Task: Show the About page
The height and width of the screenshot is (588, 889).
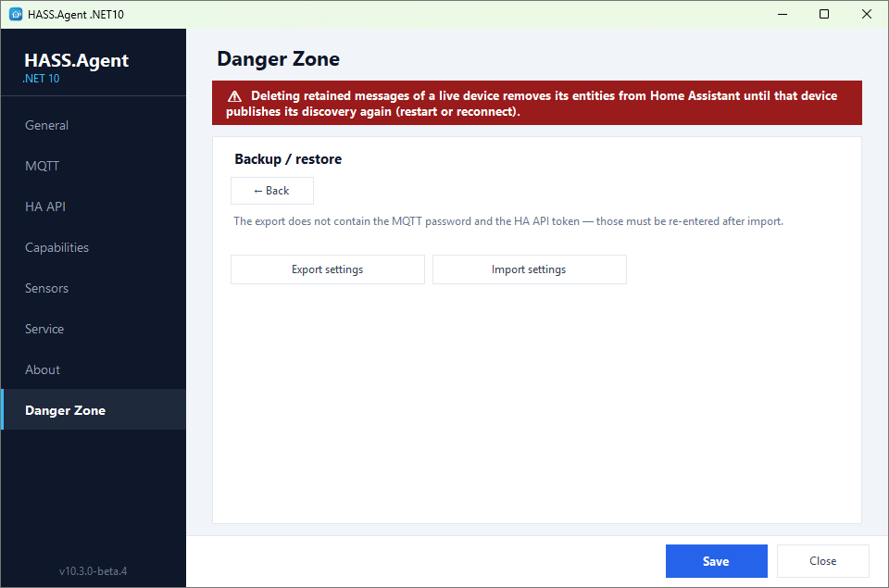Action: [x=94, y=370]
